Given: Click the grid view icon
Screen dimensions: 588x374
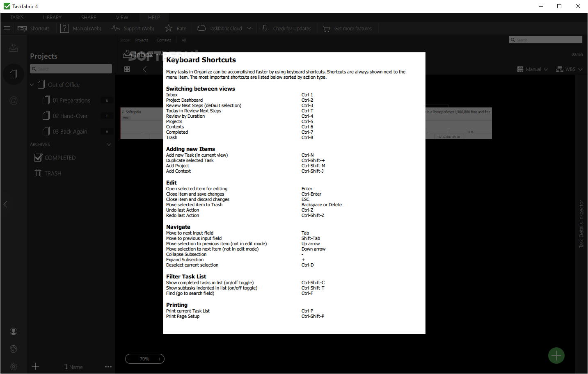Looking at the screenshot, I should [127, 69].
